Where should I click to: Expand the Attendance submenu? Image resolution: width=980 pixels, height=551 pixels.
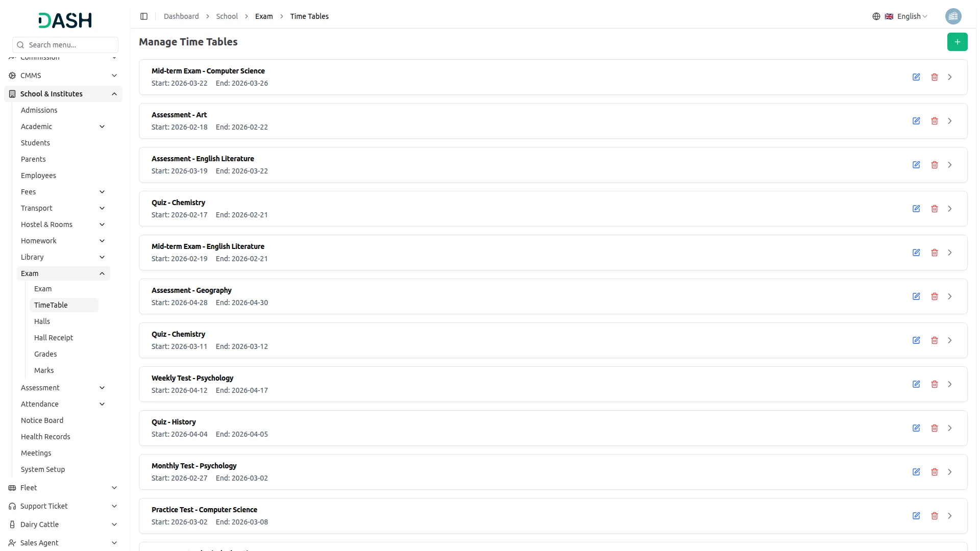click(x=63, y=404)
